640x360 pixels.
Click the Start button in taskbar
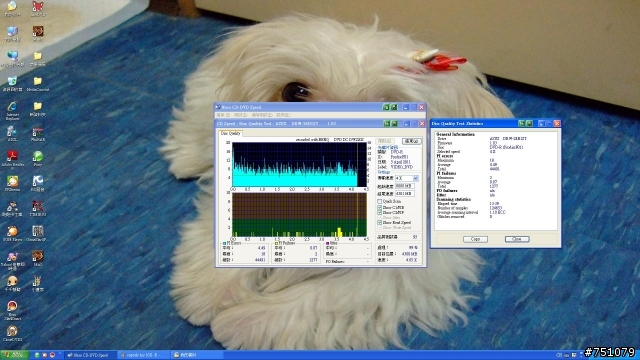(x=14, y=355)
